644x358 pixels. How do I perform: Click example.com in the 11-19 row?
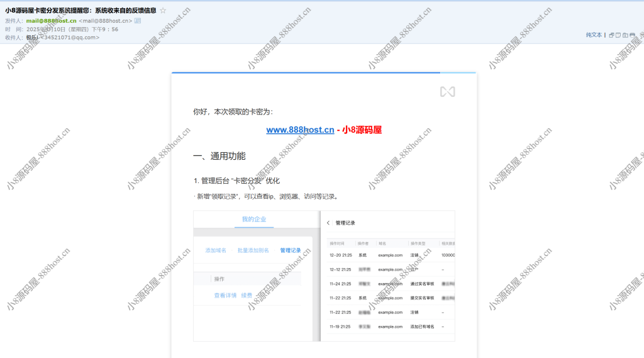390,327
